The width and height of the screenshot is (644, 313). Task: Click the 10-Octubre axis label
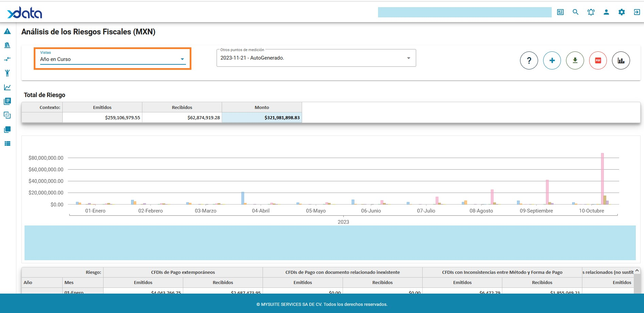tap(592, 211)
